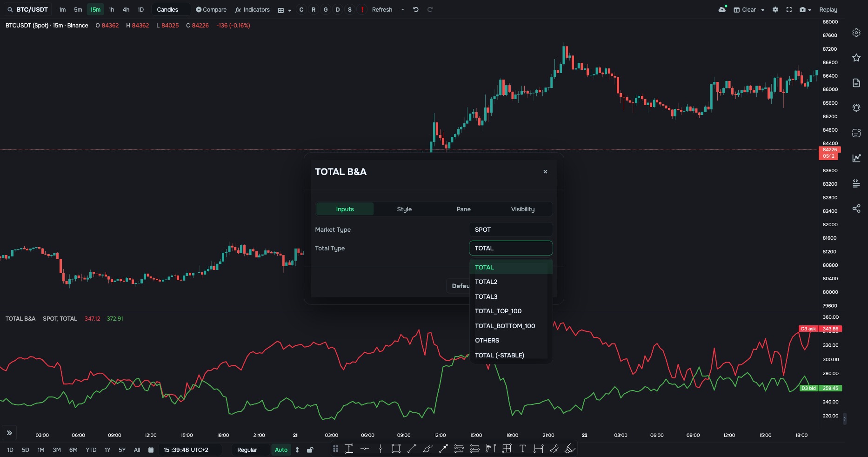This screenshot has height=457, width=868.
Task: Close the TOTAL B&A dialog
Action: point(545,172)
